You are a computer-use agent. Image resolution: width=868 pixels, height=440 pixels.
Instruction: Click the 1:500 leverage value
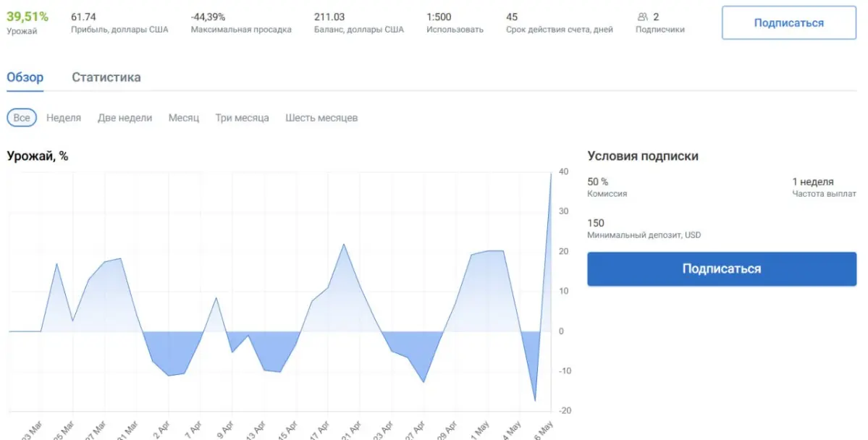439,17
